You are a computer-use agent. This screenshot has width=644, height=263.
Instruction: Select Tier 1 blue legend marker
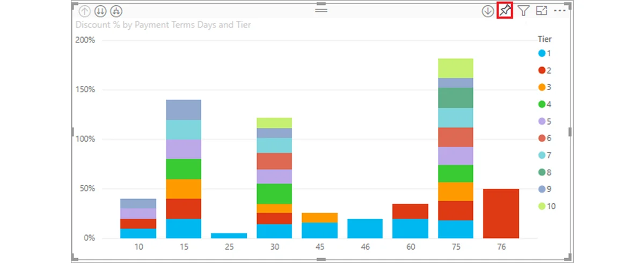point(541,53)
